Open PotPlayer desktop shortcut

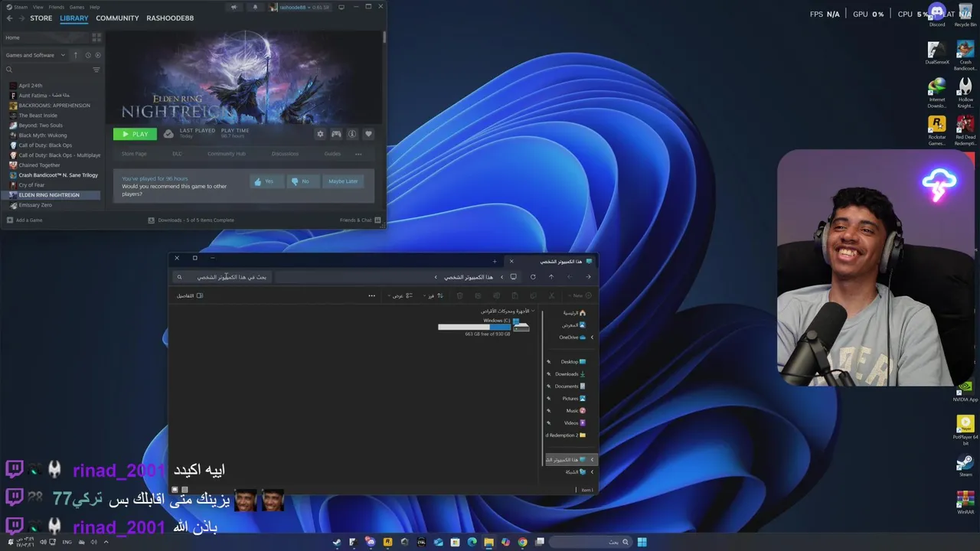[x=965, y=429]
